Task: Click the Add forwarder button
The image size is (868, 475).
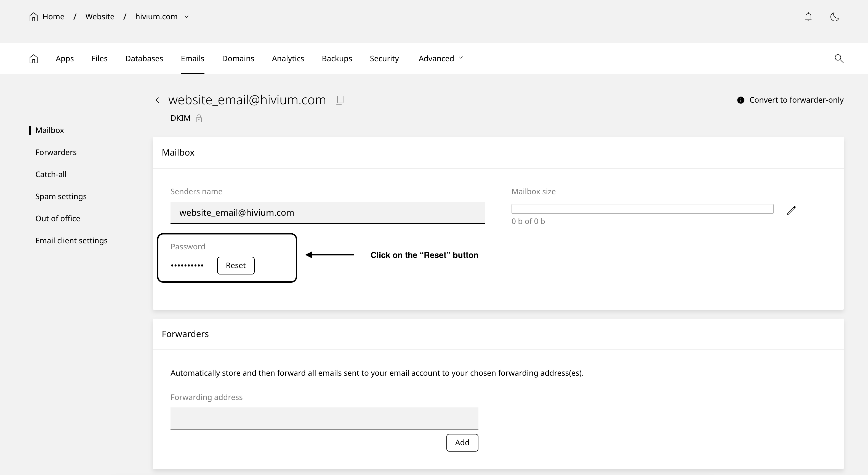Action: click(462, 442)
